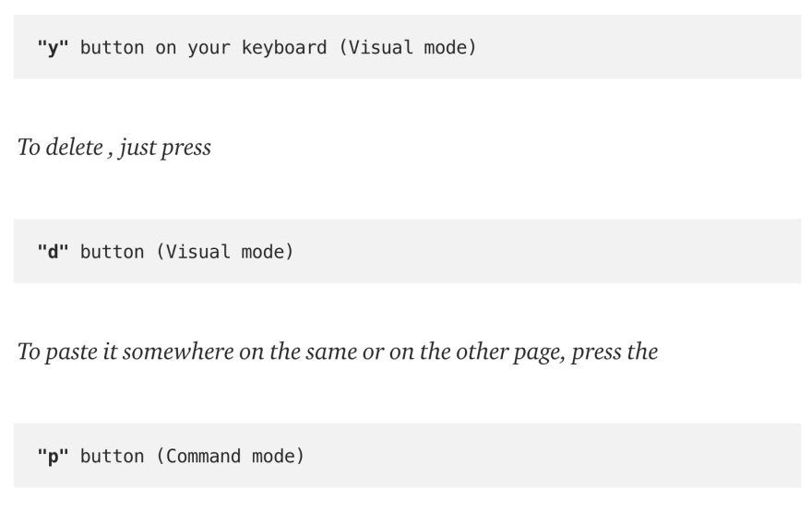Click "(Visual mode)" in the d code block
812x513 pixels.
point(225,252)
